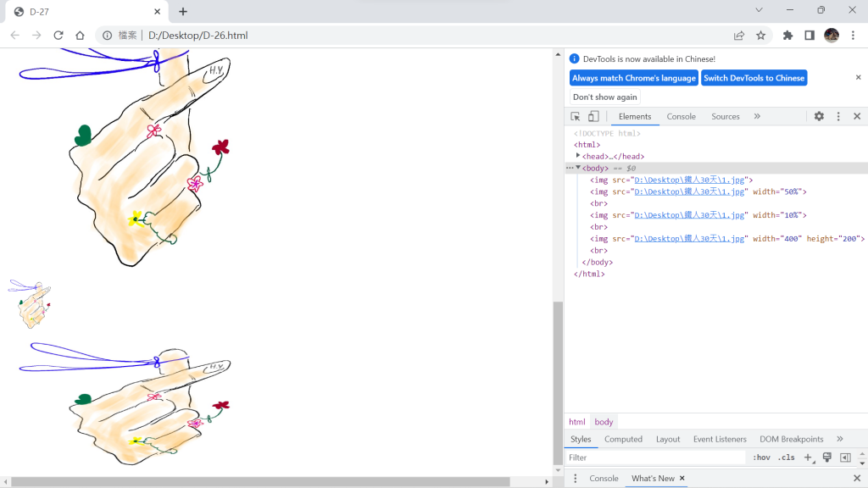Open the Styles pane tab
The width and height of the screenshot is (868, 488).
(581, 439)
